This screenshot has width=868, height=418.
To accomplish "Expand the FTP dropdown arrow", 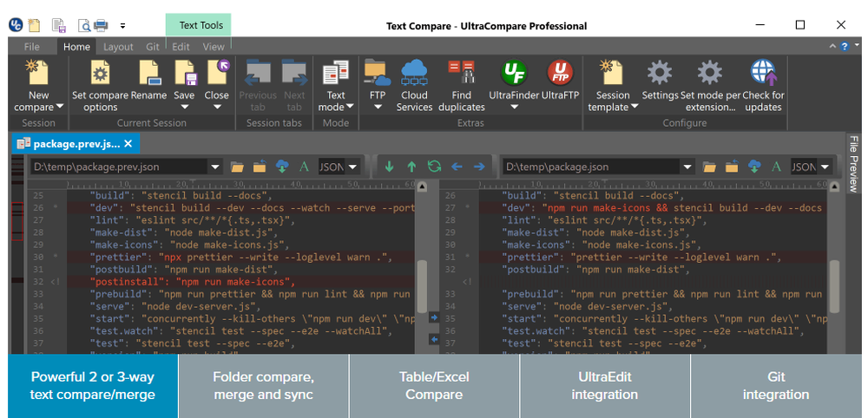I will 378,107.
